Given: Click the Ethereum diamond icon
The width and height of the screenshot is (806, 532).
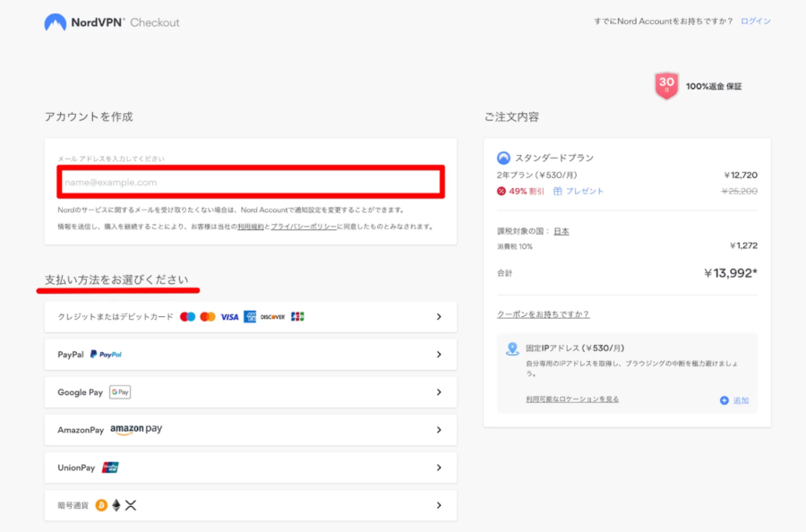Looking at the screenshot, I should point(116,505).
